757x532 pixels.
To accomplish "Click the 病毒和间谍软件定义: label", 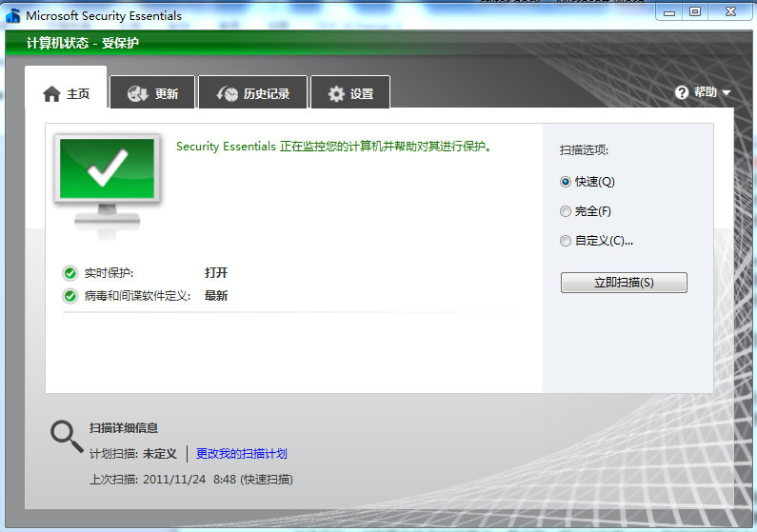I will tap(137, 296).
